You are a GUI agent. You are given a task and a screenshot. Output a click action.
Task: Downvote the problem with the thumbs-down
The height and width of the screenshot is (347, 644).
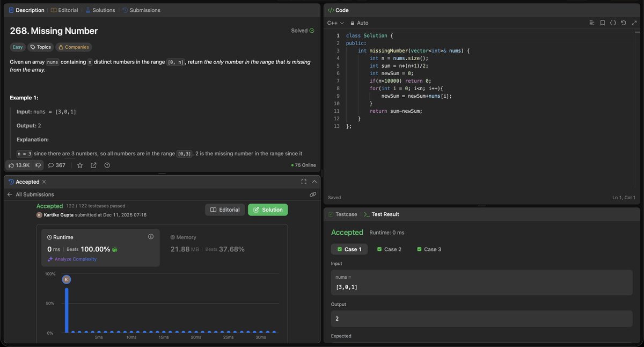pos(38,165)
